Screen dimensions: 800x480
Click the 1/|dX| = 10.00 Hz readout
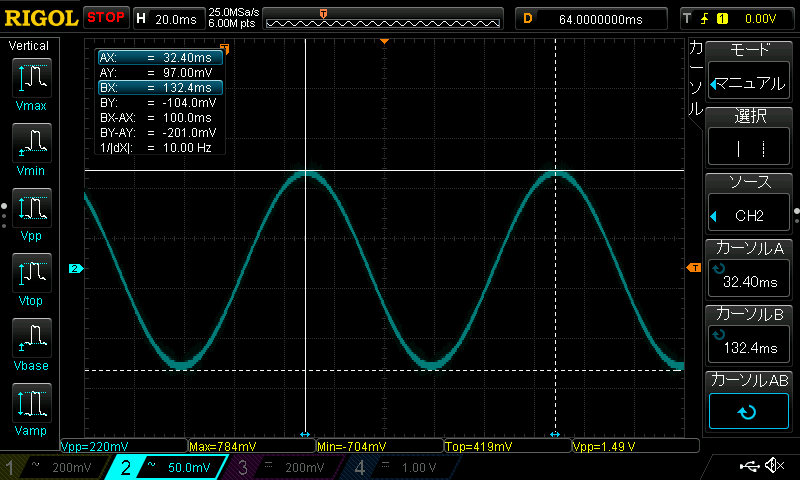pyautogui.click(x=160, y=148)
